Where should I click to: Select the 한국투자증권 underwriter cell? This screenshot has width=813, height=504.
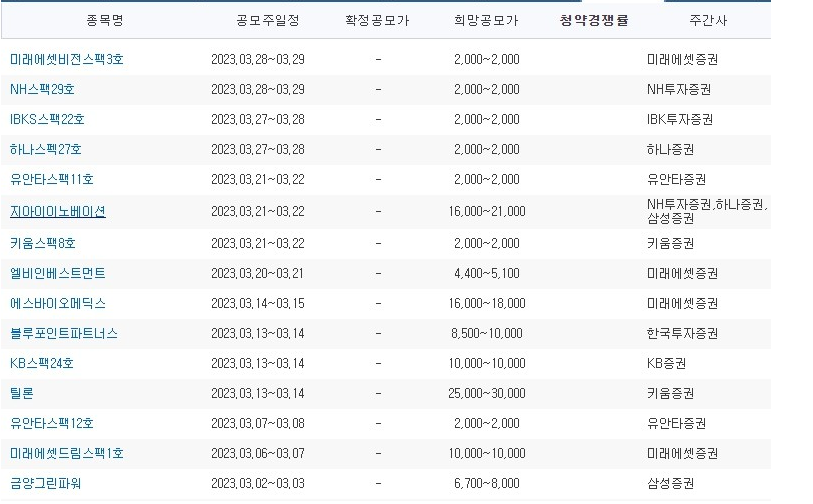[682, 334]
